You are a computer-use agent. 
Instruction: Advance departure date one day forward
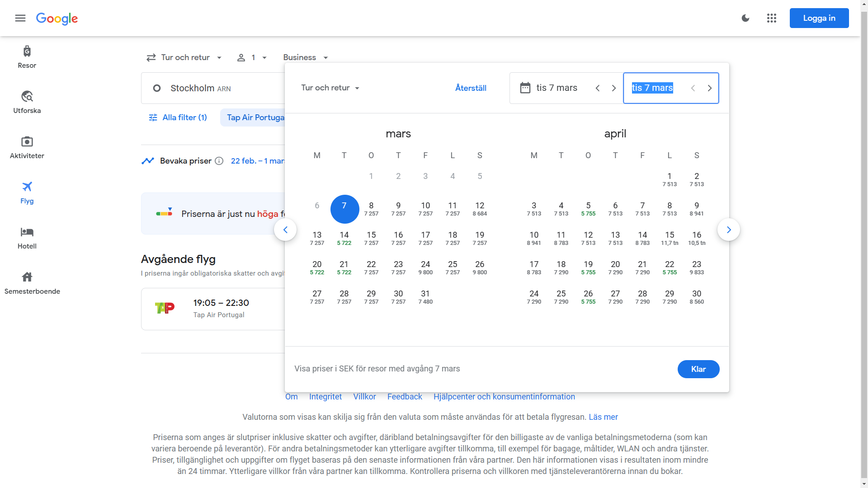click(613, 88)
